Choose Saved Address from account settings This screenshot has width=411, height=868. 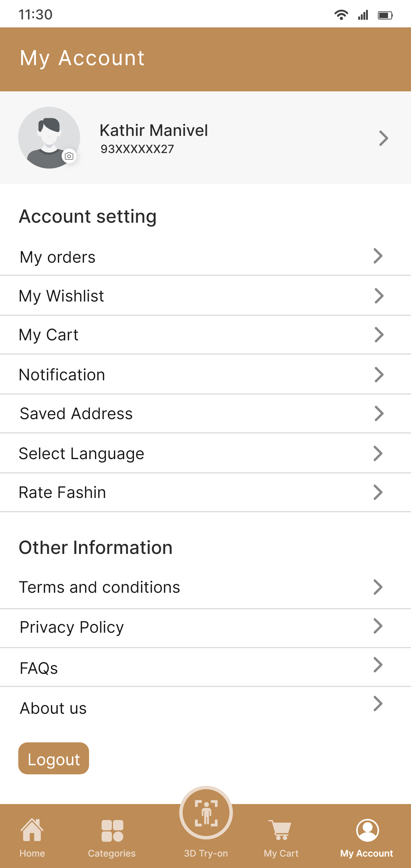click(76, 413)
